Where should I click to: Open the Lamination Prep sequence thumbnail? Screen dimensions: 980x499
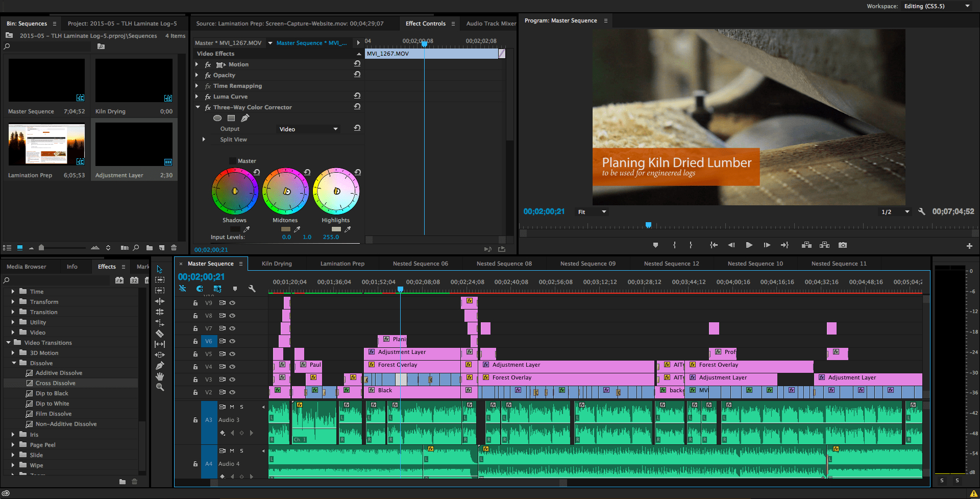pos(46,145)
